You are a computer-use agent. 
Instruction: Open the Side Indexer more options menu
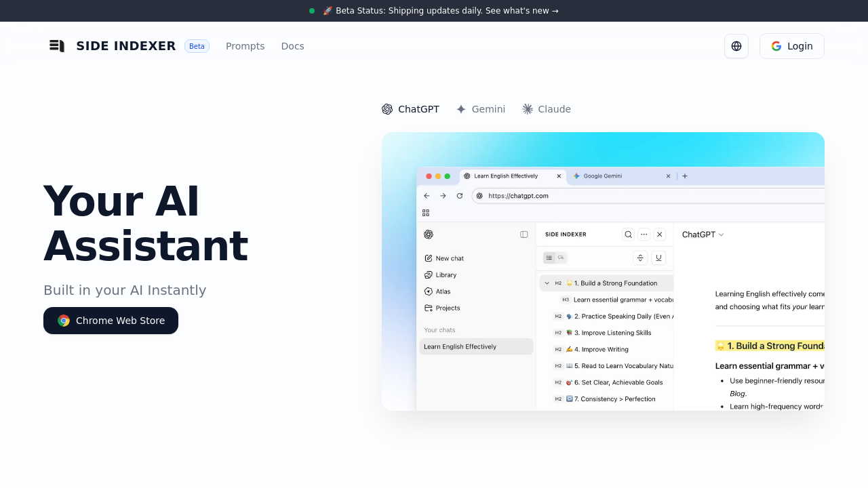coord(644,234)
